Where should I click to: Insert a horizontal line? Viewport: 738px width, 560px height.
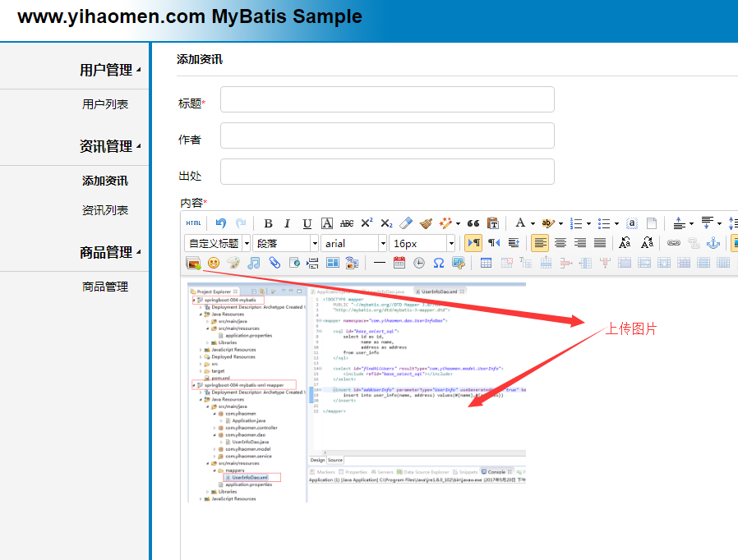pyautogui.click(x=380, y=263)
